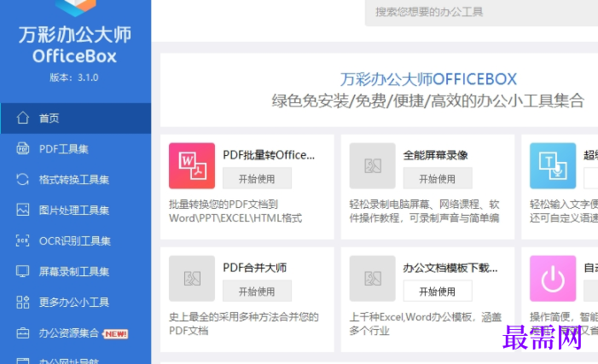This screenshot has height=364, width=598.
Task: Open OCR识别工具集 in the sidebar
Action: (76, 241)
